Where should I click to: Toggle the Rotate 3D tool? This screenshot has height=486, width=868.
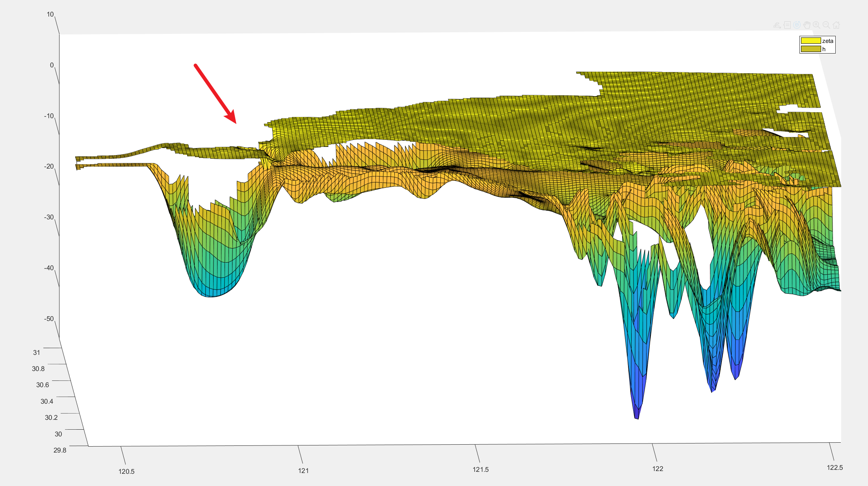point(797,25)
